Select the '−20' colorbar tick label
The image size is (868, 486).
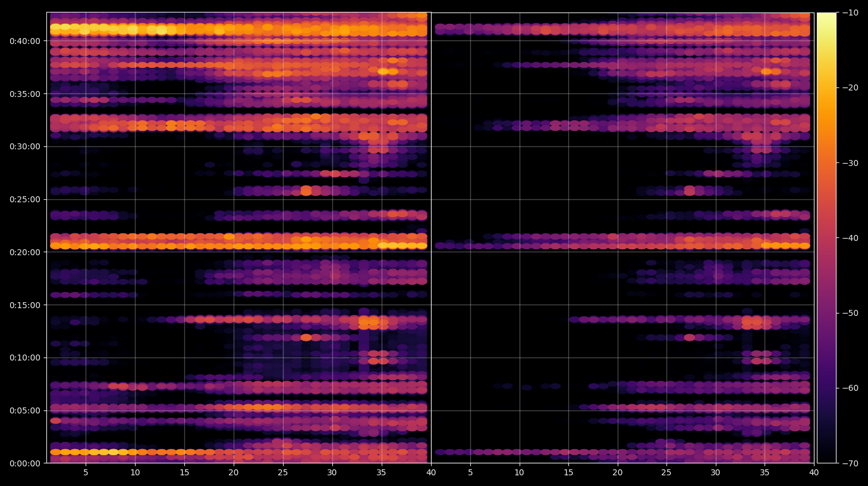[x=850, y=87]
